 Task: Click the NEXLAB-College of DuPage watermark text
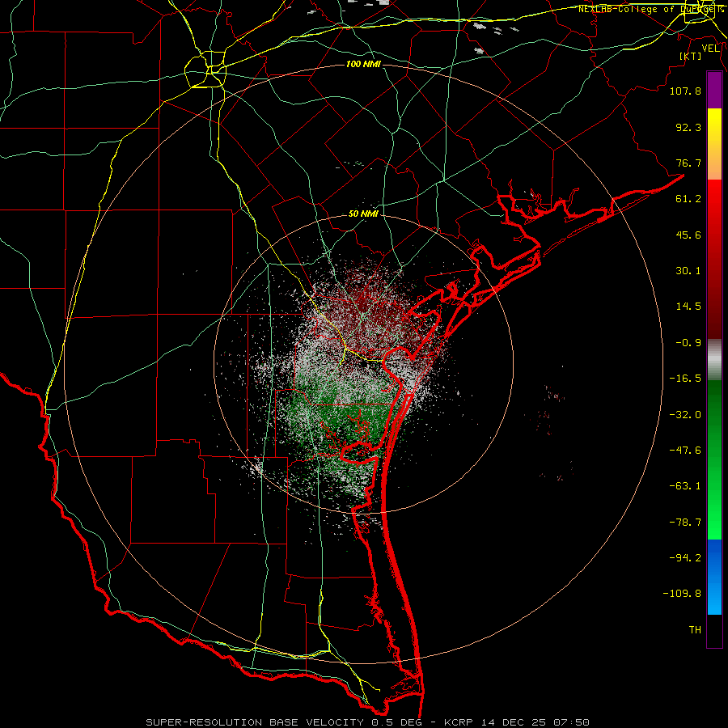point(650,9)
